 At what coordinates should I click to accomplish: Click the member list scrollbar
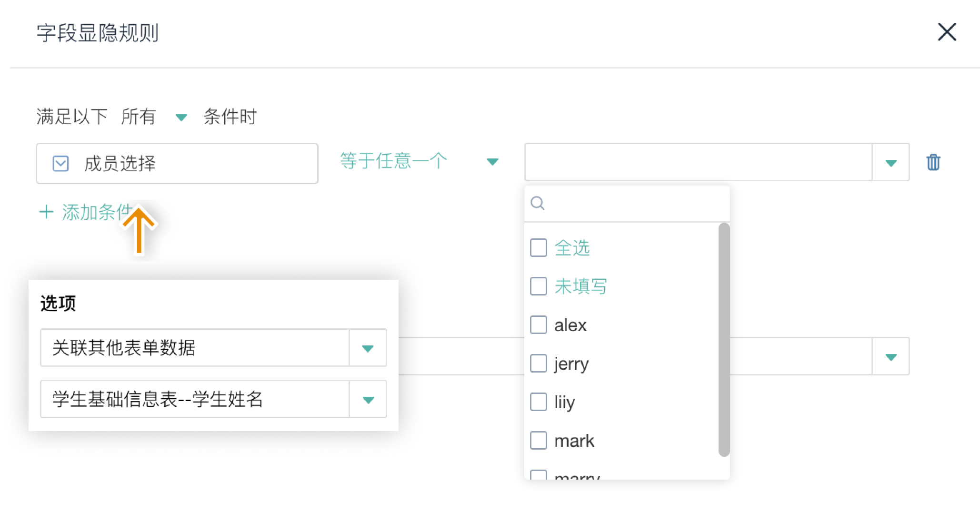724,339
